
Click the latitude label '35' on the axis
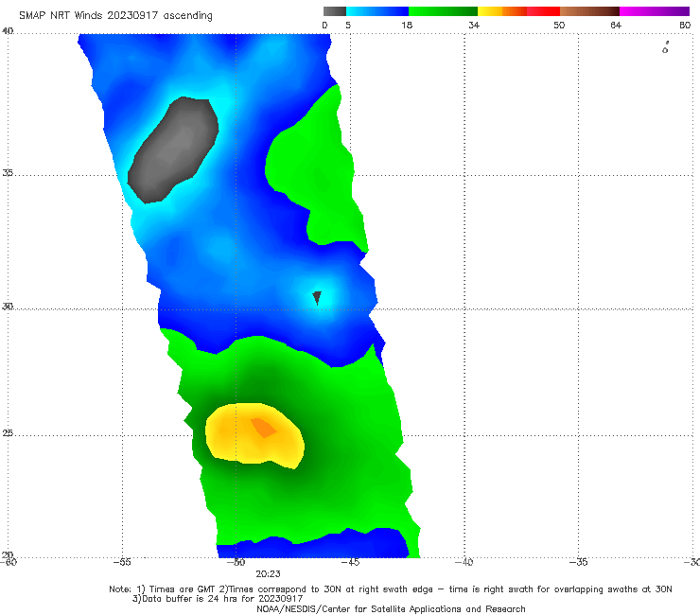8,172
